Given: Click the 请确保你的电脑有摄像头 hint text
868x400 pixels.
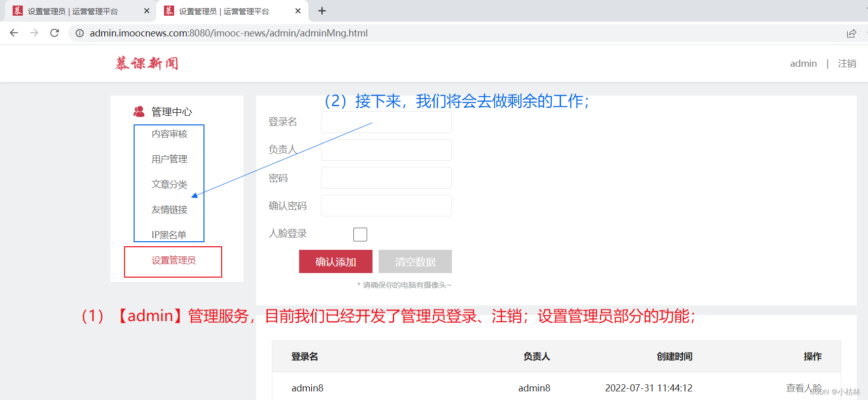Looking at the screenshot, I should point(404,285).
